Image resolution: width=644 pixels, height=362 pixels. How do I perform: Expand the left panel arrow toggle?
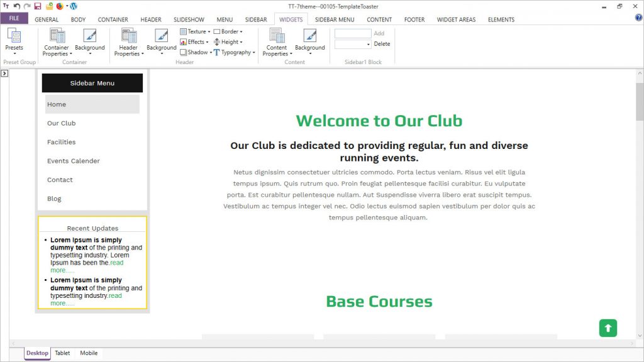click(x=4, y=74)
